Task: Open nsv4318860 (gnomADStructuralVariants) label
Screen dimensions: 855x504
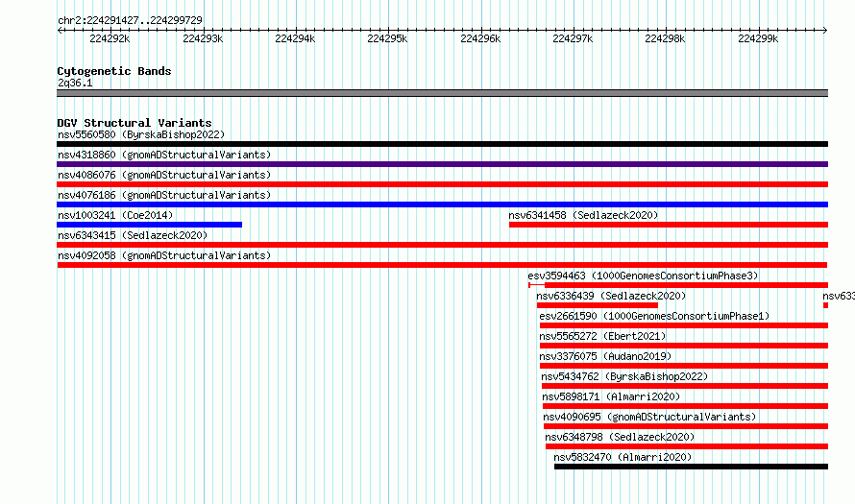Action: point(164,155)
